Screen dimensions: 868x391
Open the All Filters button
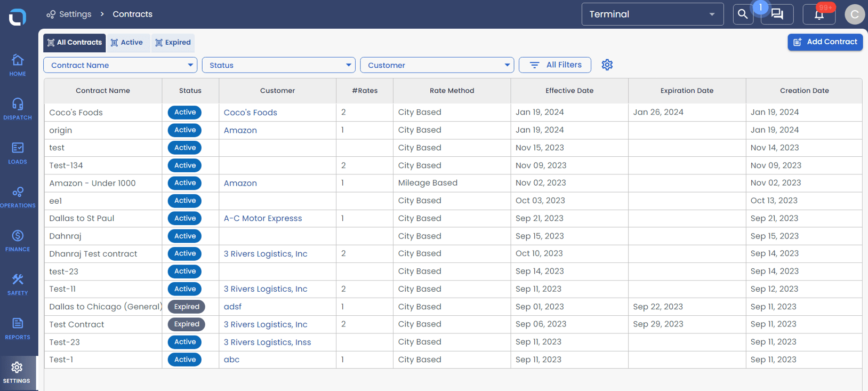pyautogui.click(x=555, y=65)
